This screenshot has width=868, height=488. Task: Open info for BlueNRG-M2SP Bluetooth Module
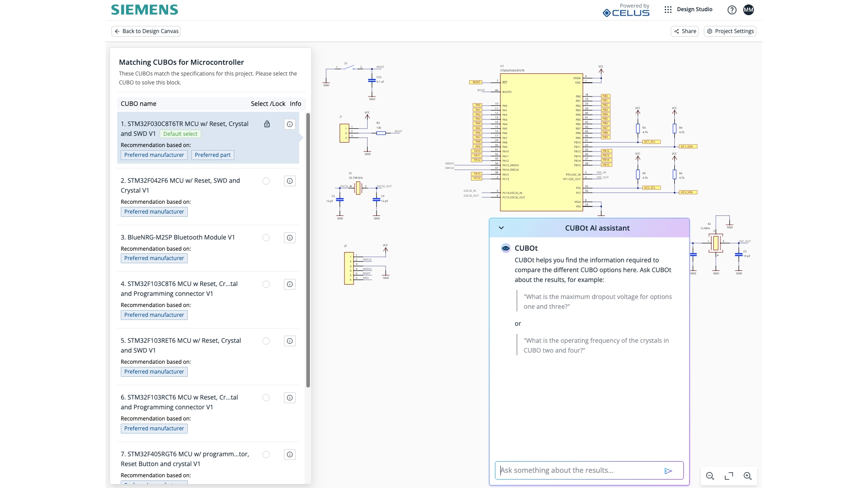tap(290, 238)
